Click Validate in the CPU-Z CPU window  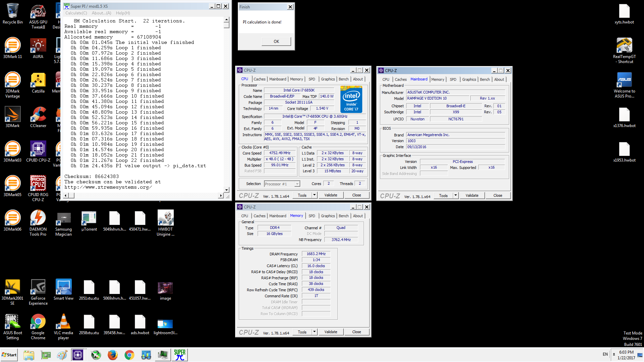click(331, 195)
